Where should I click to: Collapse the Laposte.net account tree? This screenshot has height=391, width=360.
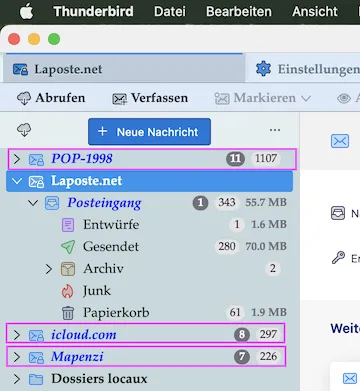point(17,181)
